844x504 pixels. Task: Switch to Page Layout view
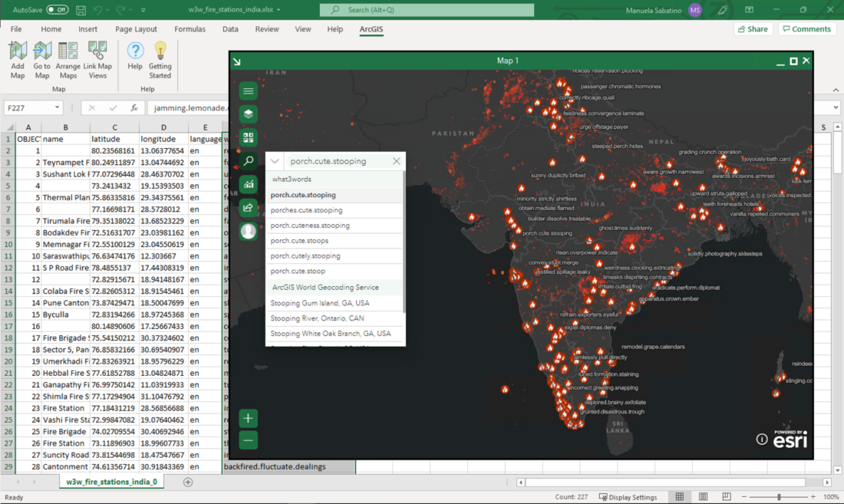point(703,497)
